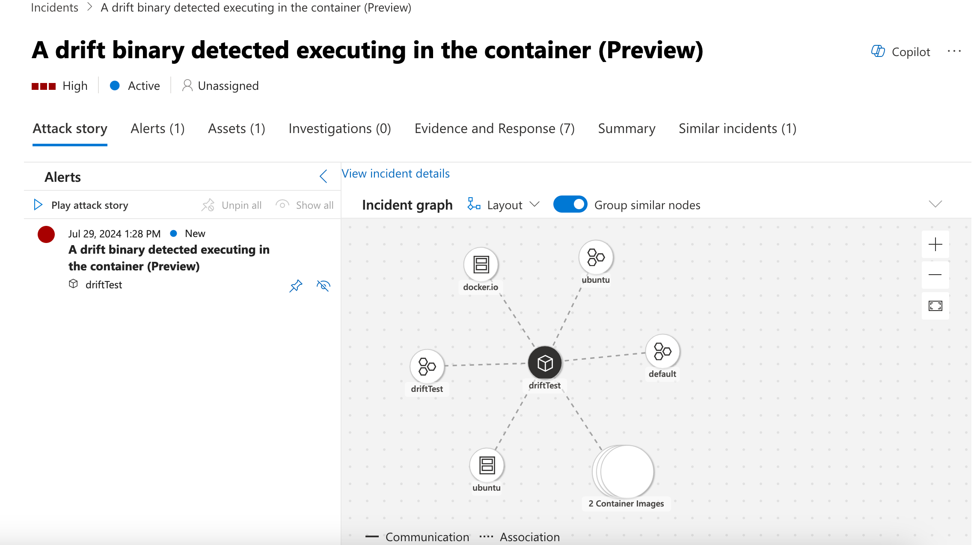Screen dimensions: 980x545
Task: Navigate back via Incidents breadcrumb
Action: click(x=54, y=7)
